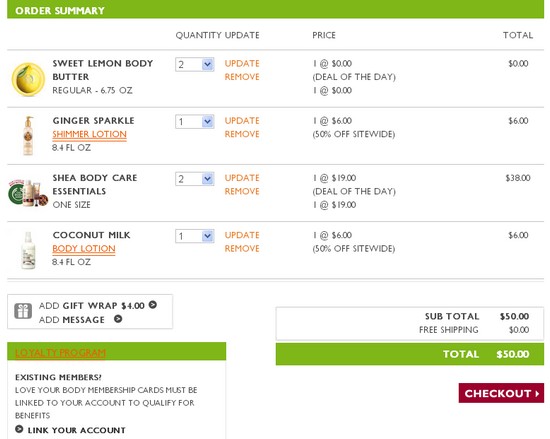Click arrow icon beside Link Your Account
Screen dimensions: 550x439
point(19,429)
